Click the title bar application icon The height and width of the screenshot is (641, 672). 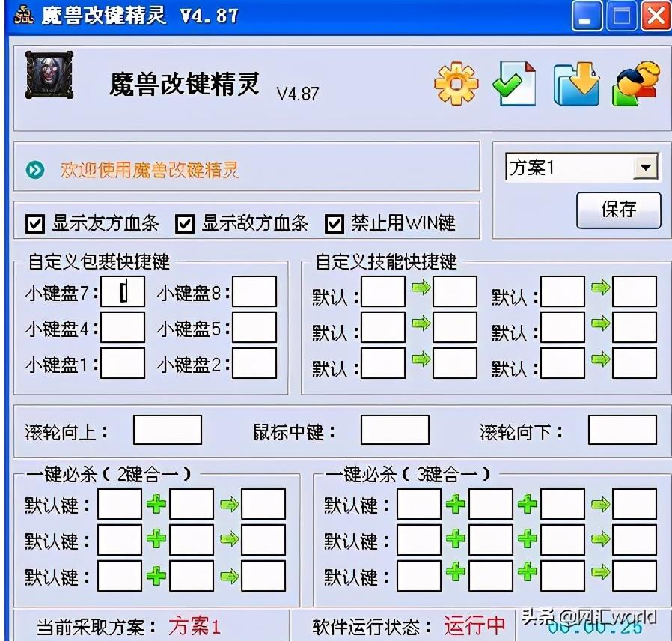click(x=23, y=15)
